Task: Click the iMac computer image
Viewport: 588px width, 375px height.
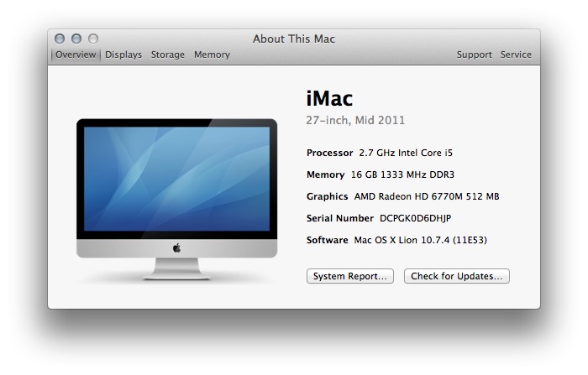Action: point(176,200)
